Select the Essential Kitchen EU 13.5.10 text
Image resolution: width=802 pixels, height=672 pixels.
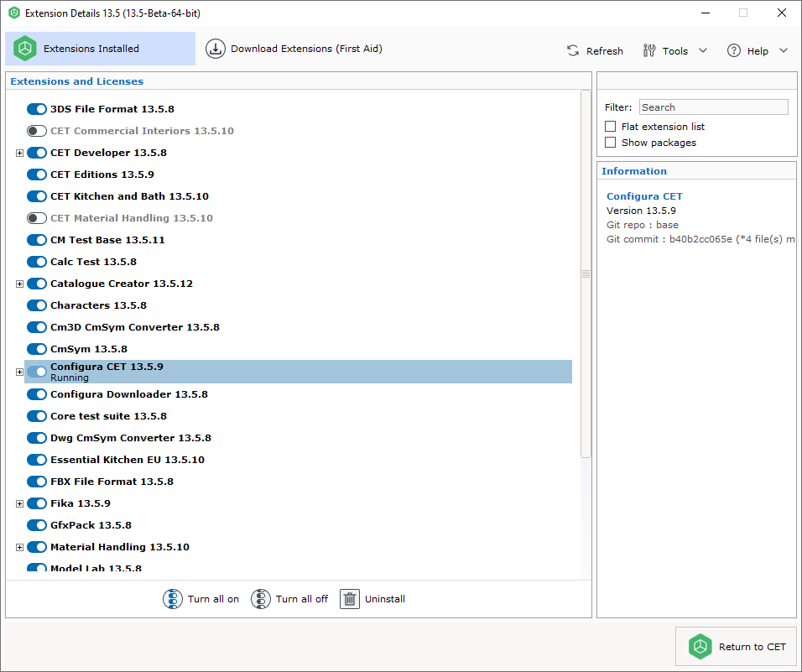click(x=128, y=460)
